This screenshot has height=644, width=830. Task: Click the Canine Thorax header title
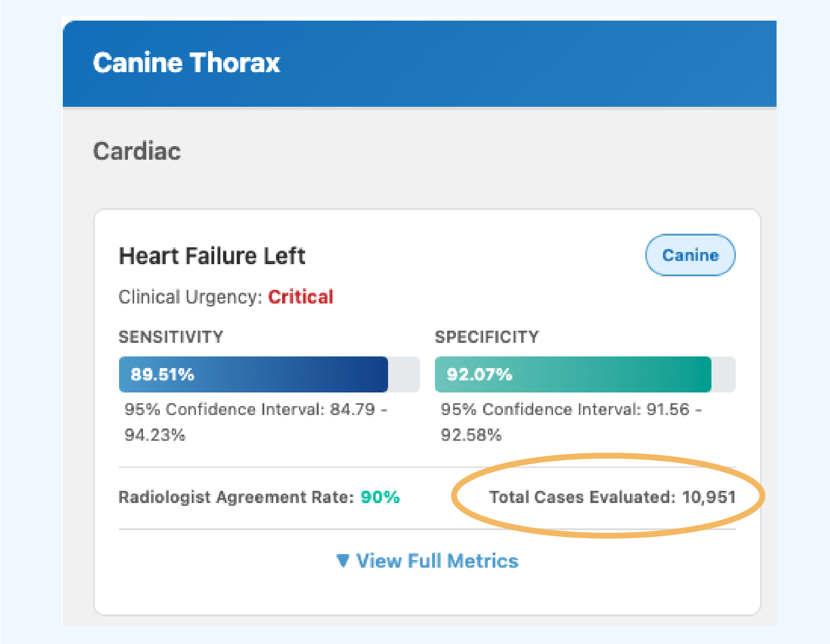click(x=186, y=63)
